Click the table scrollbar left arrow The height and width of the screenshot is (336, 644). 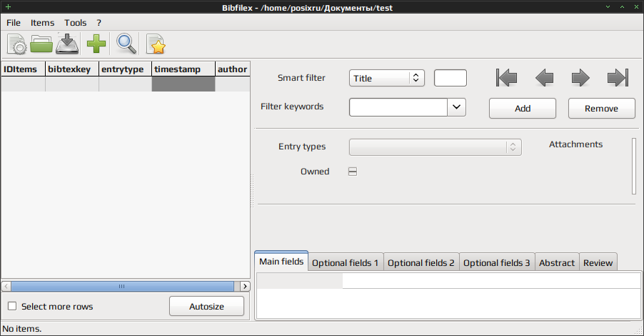[6, 286]
